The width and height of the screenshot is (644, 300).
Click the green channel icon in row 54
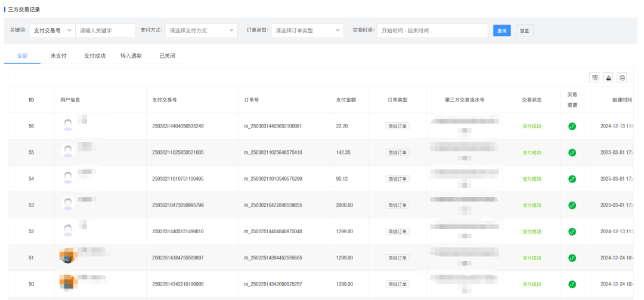(x=572, y=179)
